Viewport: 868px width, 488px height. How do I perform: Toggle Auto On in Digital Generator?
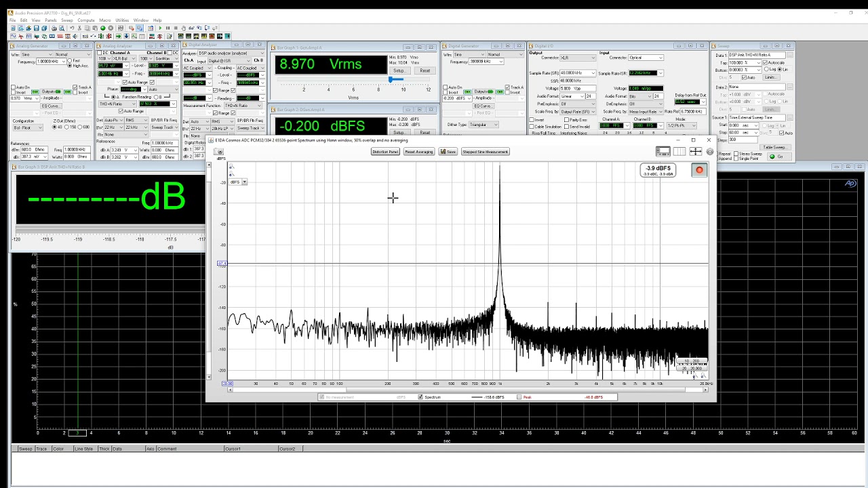pyautogui.click(x=445, y=87)
